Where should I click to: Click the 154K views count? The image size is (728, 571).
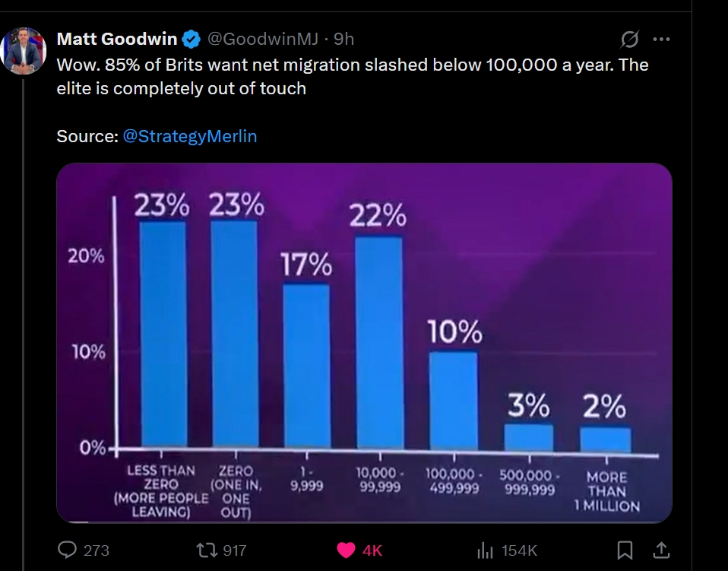[520, 550]
